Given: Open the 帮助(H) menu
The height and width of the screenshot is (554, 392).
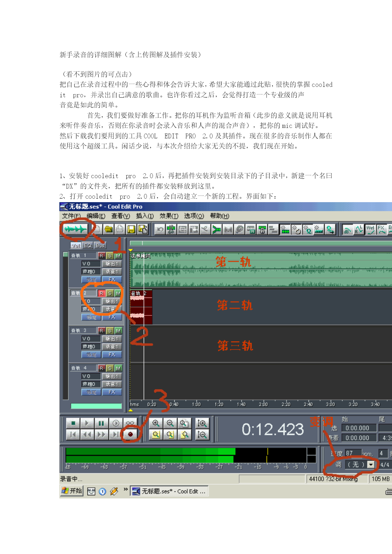Looking at the screenshot, I should (220, 216).
